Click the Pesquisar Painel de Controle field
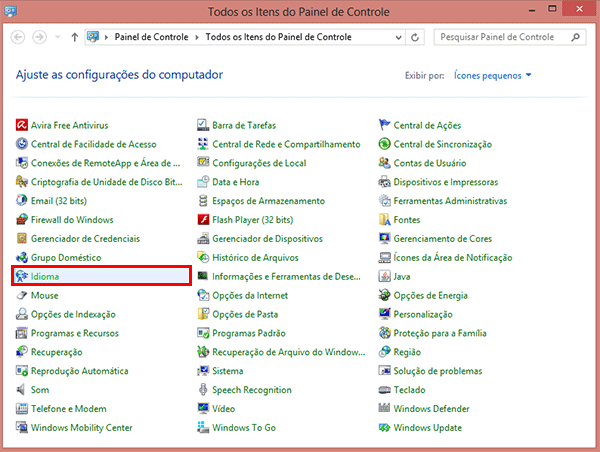The width and height of the screenshot is (600, 452). coord(510,37)
